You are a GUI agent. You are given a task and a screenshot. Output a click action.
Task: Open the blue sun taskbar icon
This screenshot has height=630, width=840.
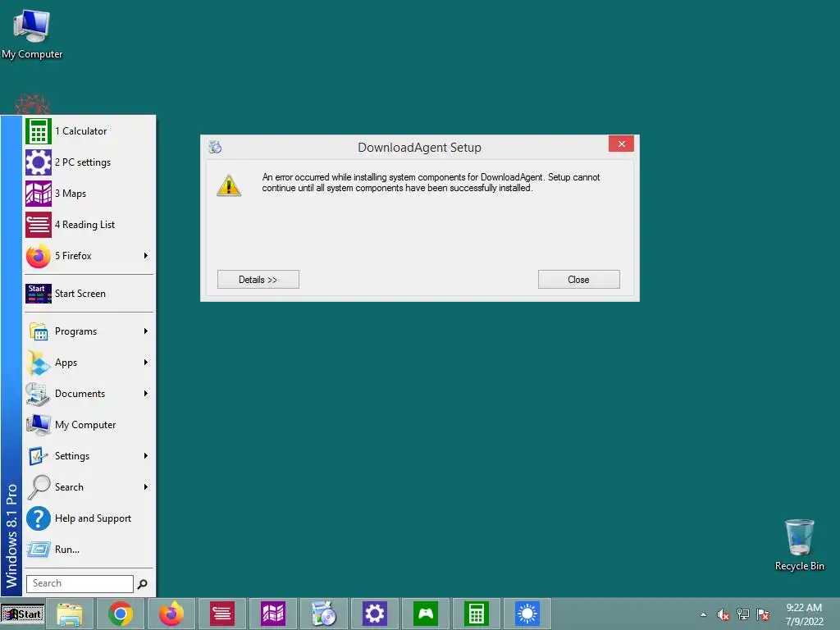(527, 614)
